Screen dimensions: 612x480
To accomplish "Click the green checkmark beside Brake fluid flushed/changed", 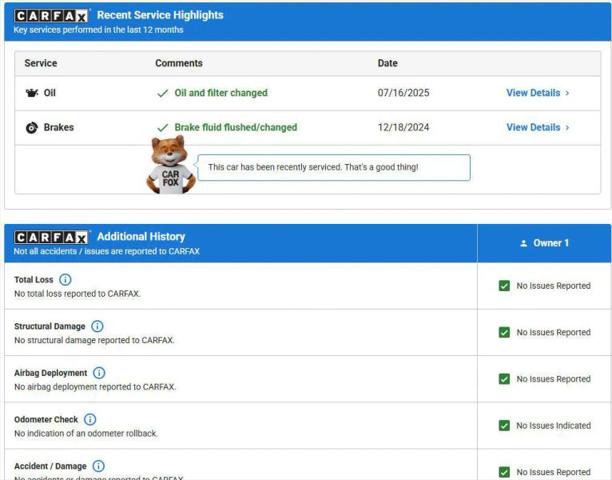I will click(162, 128).
